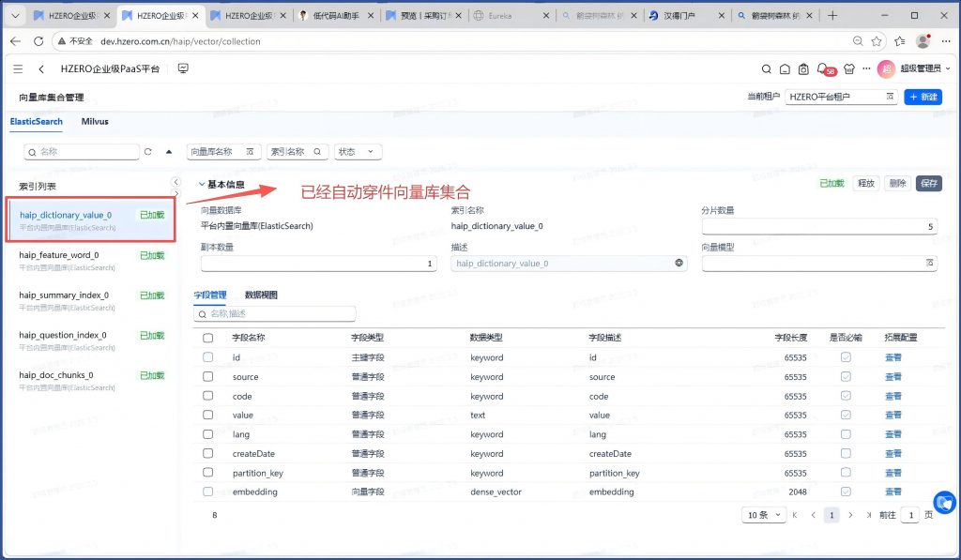Click the search magnifier icon in the header
961x560 pixels.
766,69
